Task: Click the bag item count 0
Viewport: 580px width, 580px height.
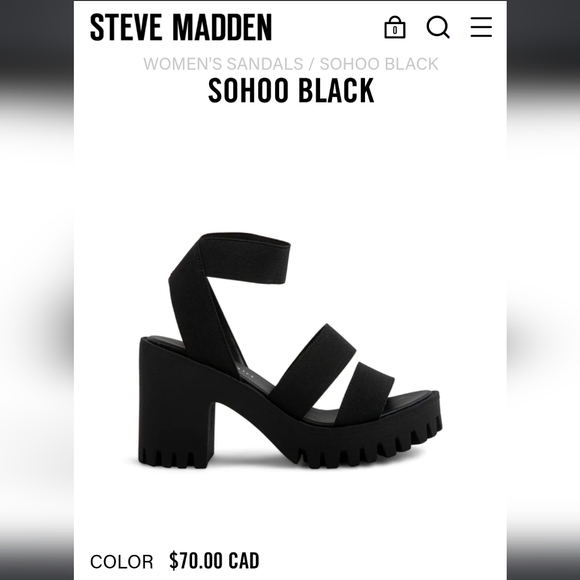Action: pos(395,30)
